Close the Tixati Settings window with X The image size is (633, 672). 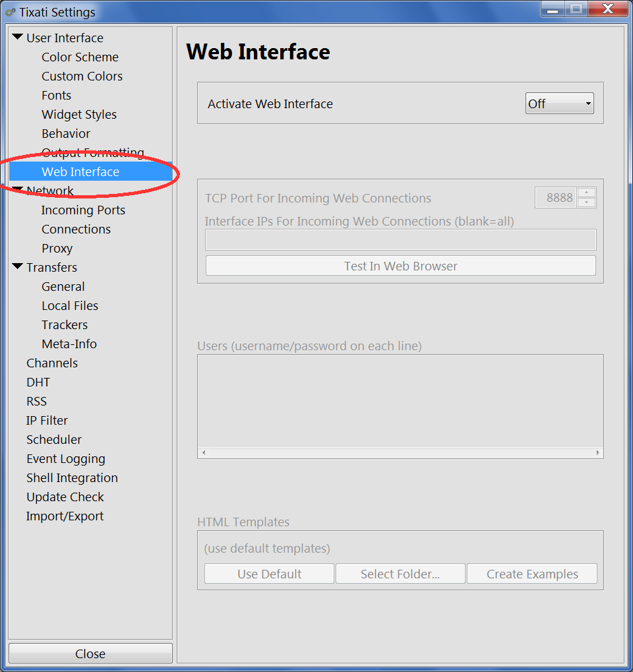tap(608, 9)
